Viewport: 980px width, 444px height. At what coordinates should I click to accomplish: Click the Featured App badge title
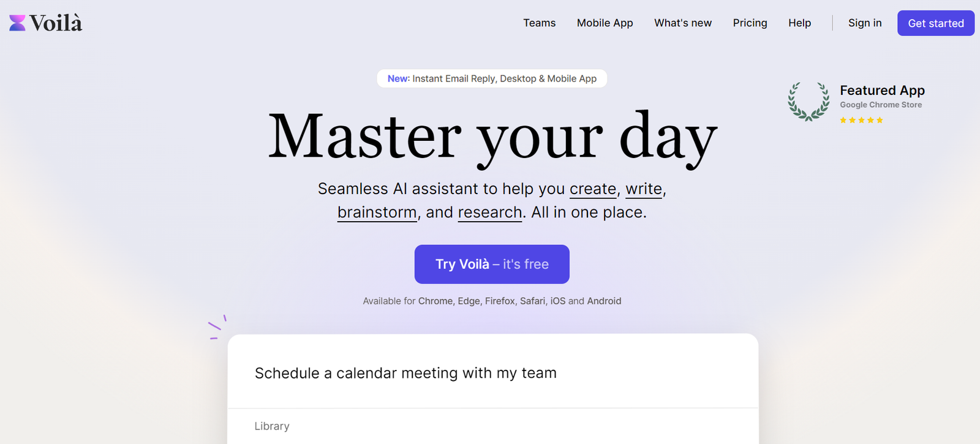(x=882, y=91)
